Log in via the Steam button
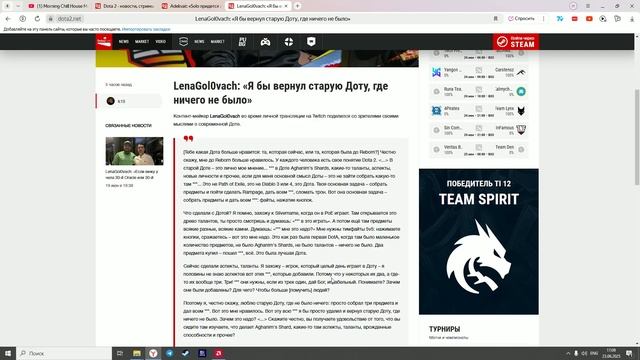The width and height of the screenshot is (640, 360). tap(516, 42)
